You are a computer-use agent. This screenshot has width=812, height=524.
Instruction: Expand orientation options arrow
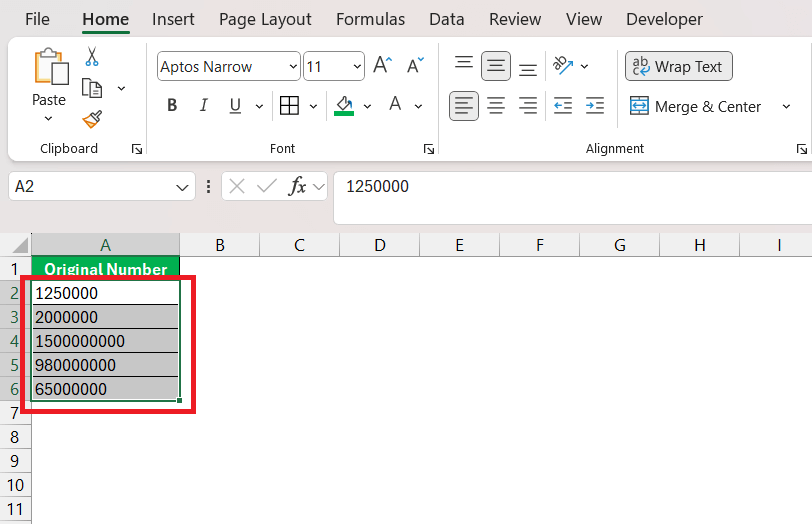584,66
